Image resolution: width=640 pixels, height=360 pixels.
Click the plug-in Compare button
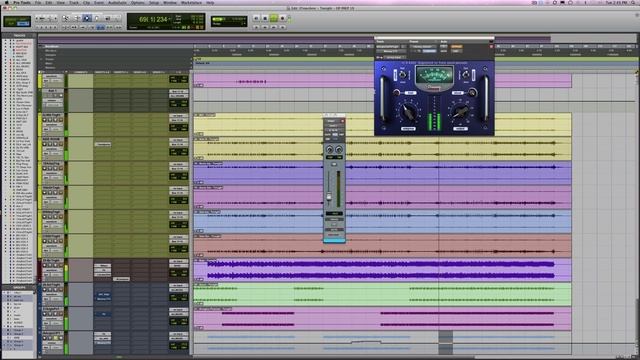pyautogui.click(x=429, y=51)
